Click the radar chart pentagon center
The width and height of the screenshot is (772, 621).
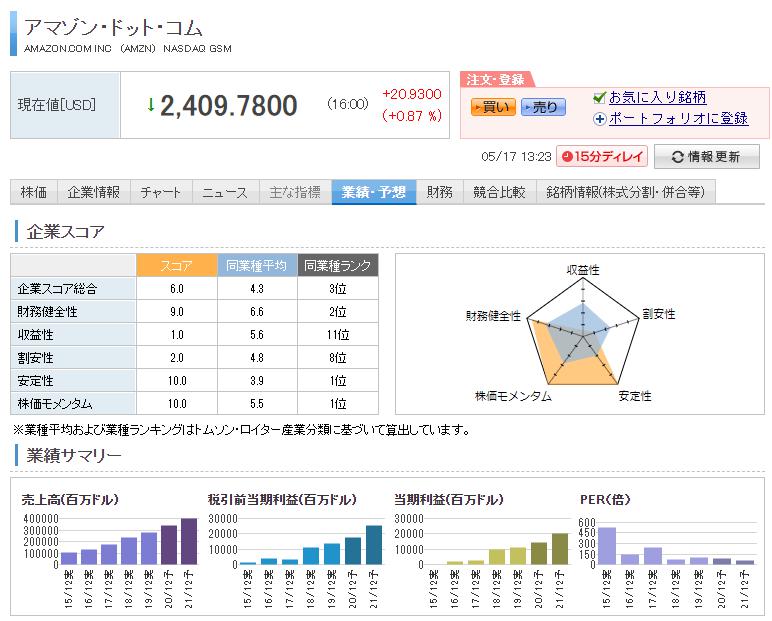(583, 337)
